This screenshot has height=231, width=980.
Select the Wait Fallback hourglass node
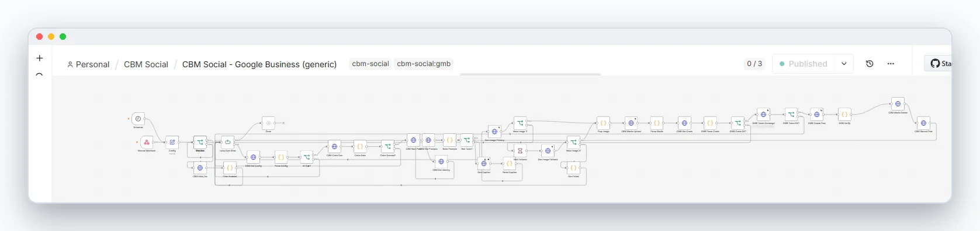(x=520, y=151)
